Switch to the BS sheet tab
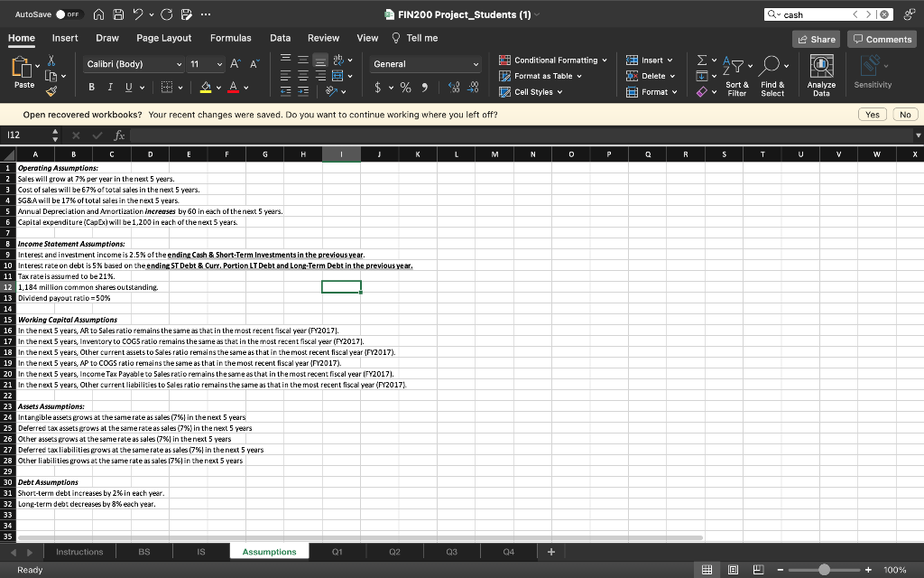924x578 pixels. [144, 551]
